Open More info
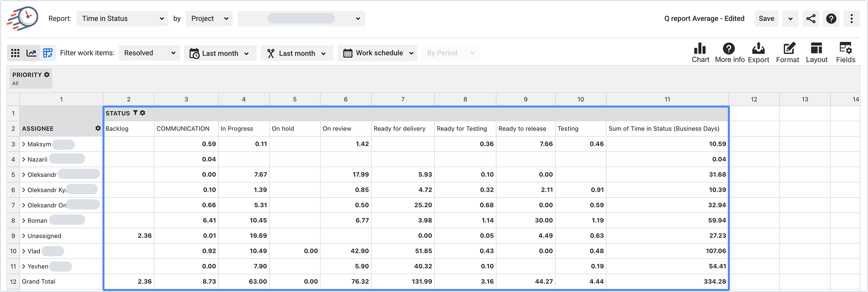The width and height of the screenshot is (868, 292). pos(729,53)
